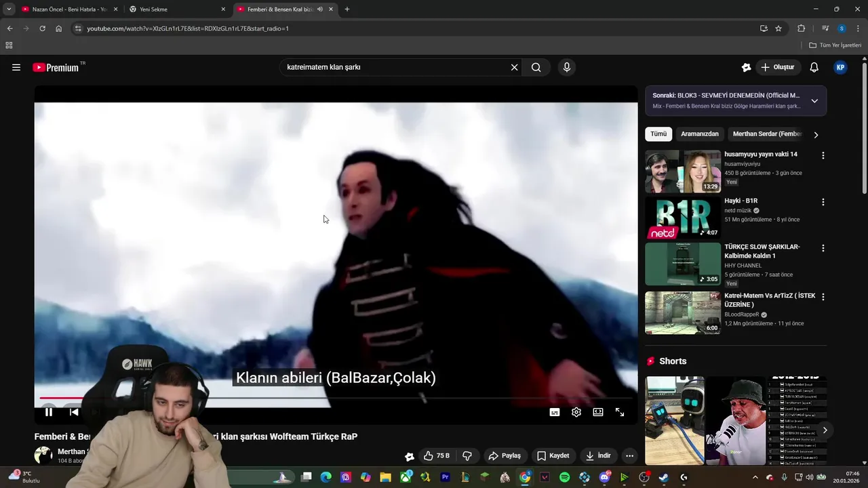Select the Aramanızdan filter chip

coord(700,134)
